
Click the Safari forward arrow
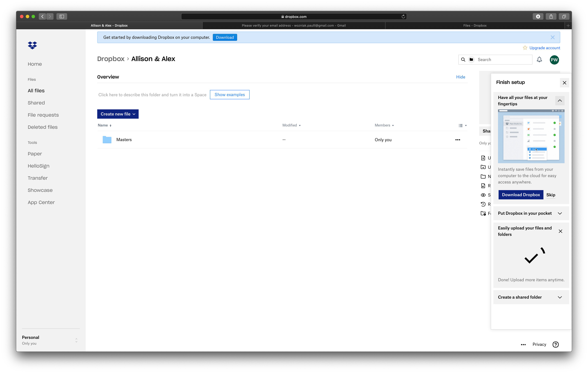click(50, 17)
